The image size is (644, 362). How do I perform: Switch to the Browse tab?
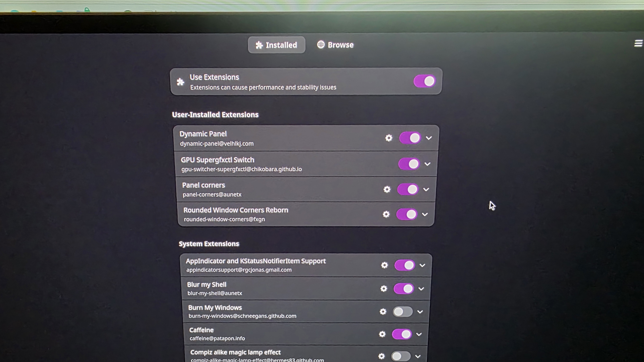(336, 45)
